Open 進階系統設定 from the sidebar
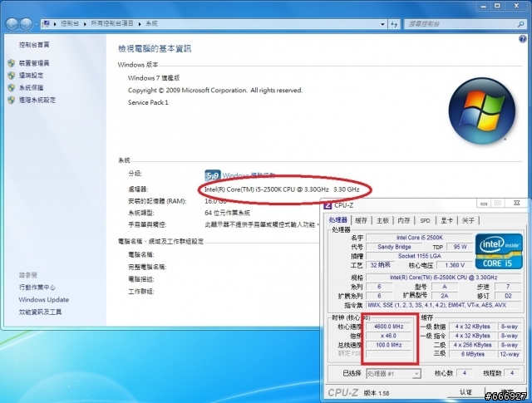532x403 pixels. click(37, 100)
